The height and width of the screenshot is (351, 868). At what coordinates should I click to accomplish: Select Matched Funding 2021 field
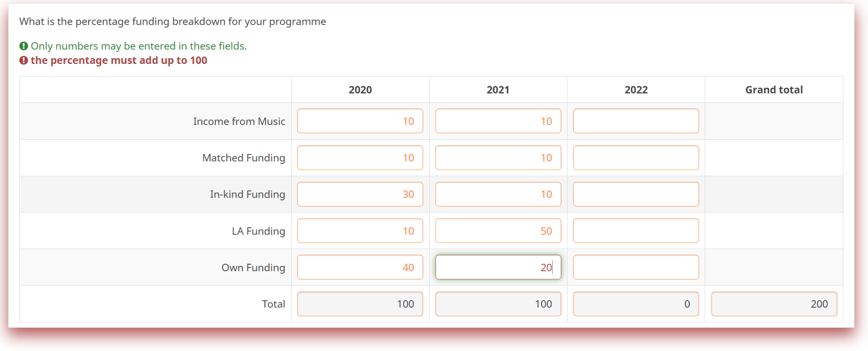[x=498, y=158]
